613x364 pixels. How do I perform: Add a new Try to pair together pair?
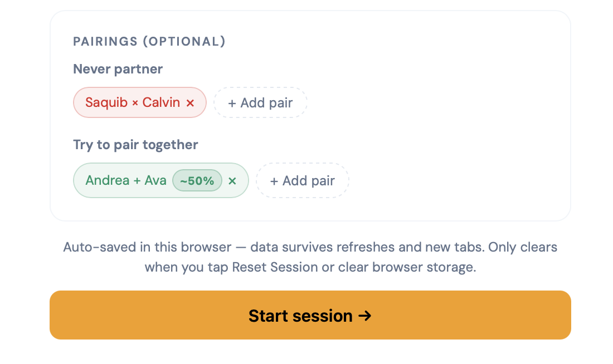point(303,180)
